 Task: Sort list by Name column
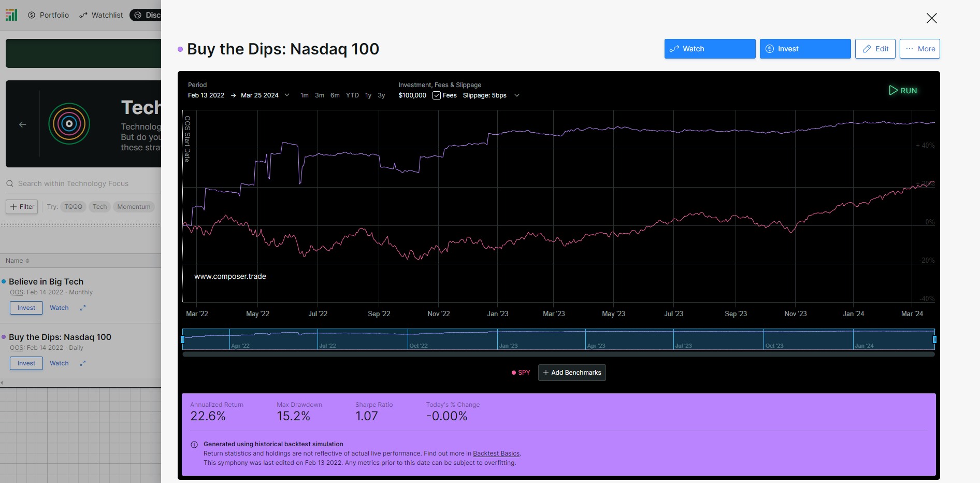18,261
